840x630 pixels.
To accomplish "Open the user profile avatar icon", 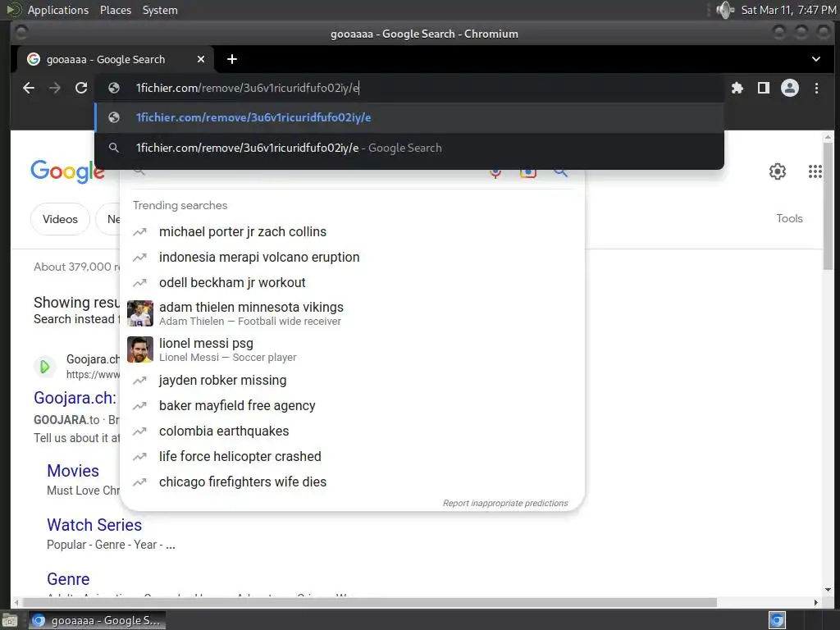I will [790, 88].
